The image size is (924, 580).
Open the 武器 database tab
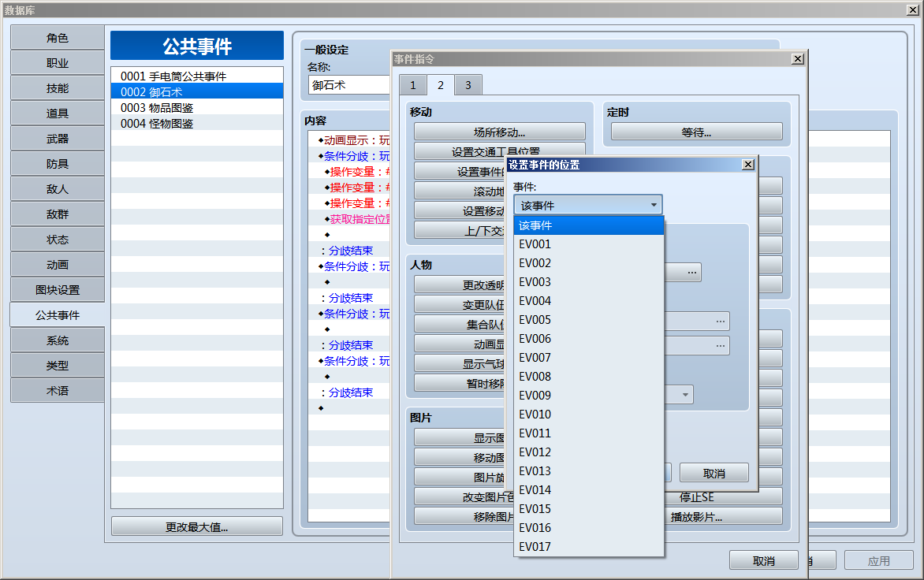point(58,139)
